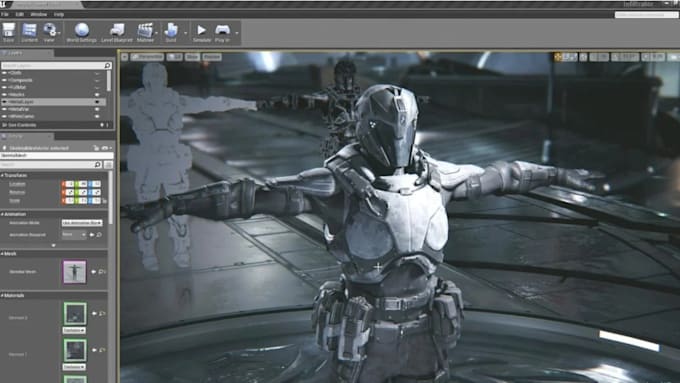Click use-selected arrow beside Animation Blueprint
680x383 pixels.
point(92,235)
